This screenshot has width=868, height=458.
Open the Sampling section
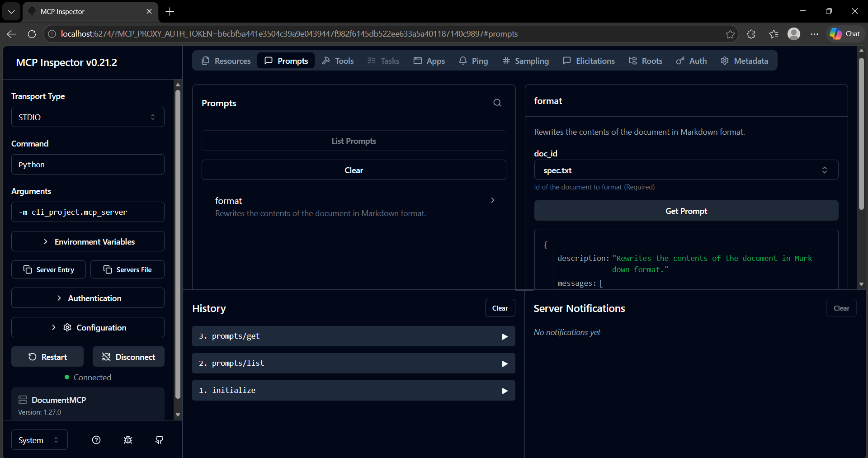coord(525,61)
